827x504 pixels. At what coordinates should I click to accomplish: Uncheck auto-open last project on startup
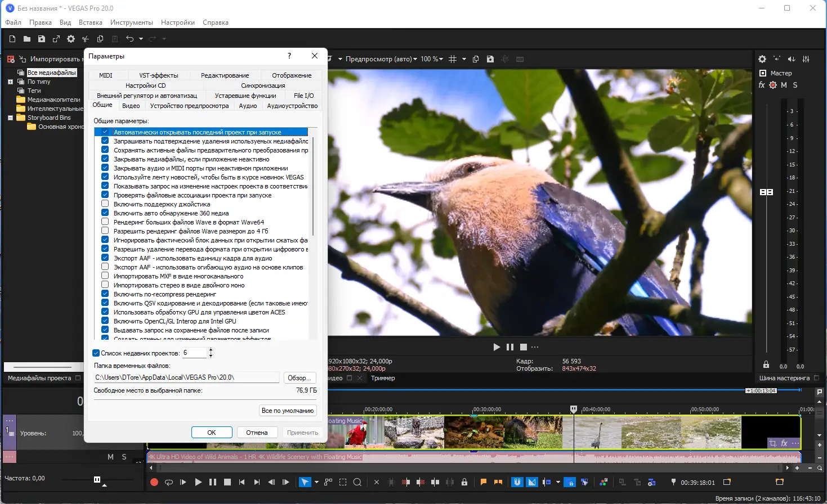tap(105, 132)
